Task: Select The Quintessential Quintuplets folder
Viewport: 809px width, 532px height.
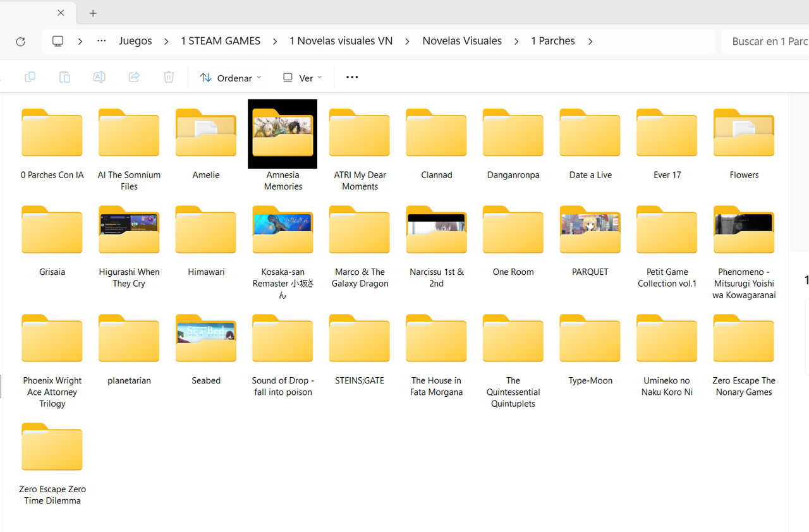Action: [x=513, y=339]
